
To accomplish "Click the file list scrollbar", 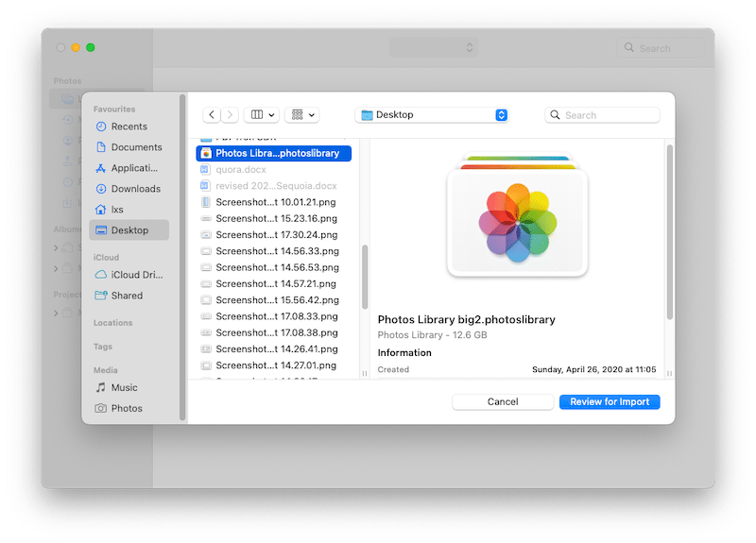I will coord(365,277).
